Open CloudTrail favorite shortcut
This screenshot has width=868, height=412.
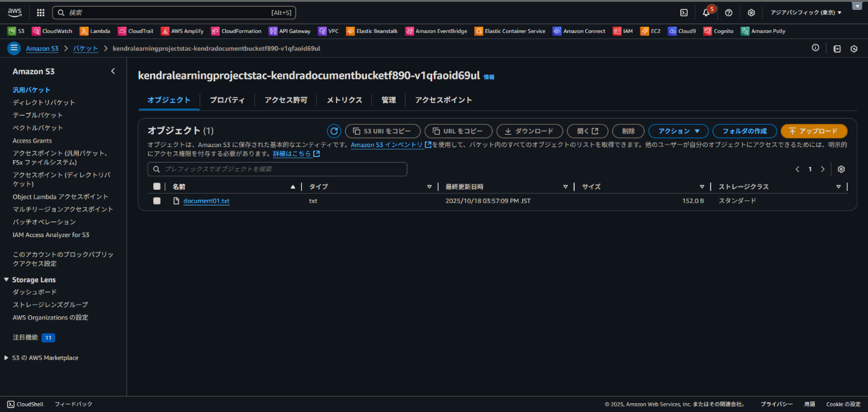click(135, 31)
